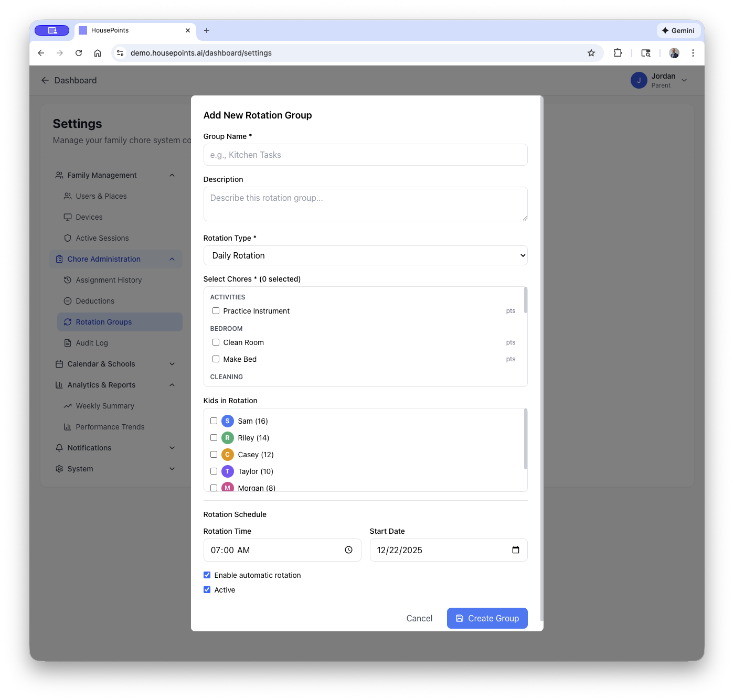Click the Group Name input field
This screenshot has width=734, height=700.
pos(365,155)
